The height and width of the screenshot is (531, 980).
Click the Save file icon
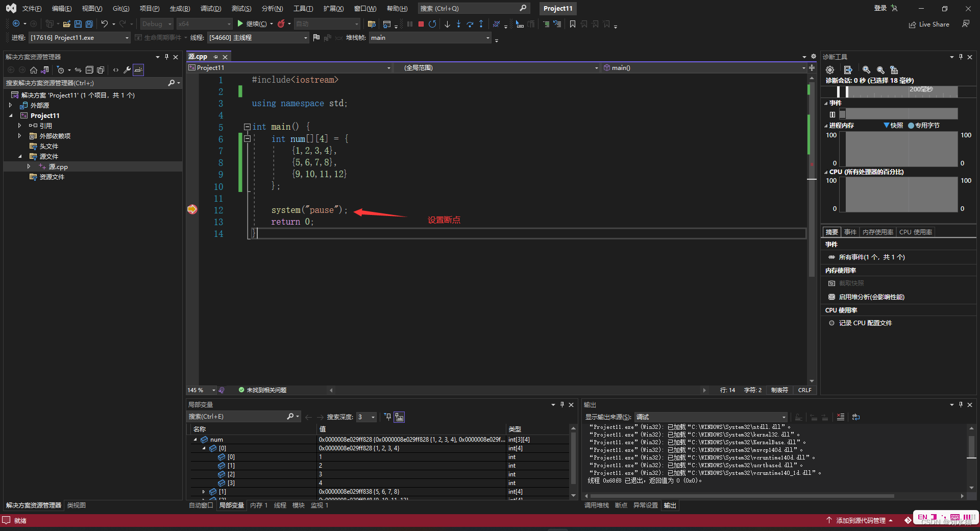click(78, 24)
